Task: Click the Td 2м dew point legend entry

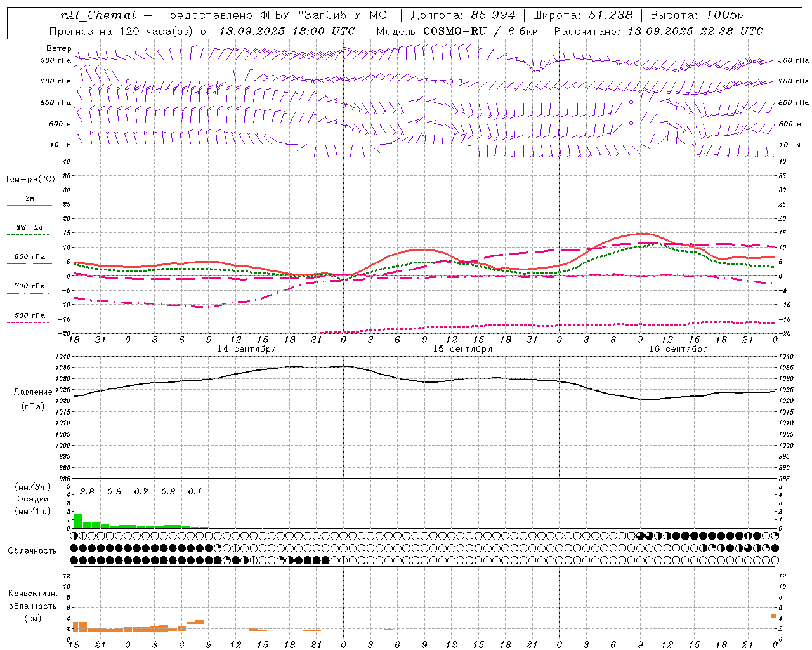Action: tap(29, 227)
